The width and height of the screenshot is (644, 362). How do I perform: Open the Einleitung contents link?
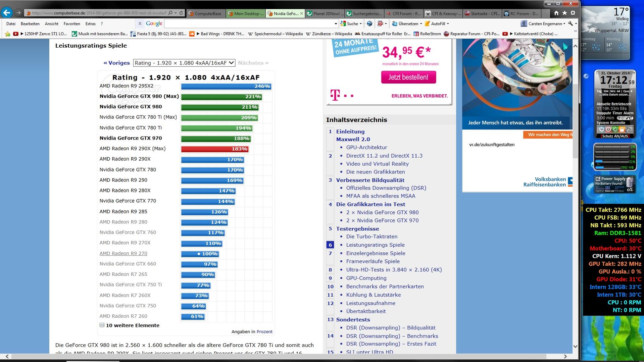pos(350,132)
